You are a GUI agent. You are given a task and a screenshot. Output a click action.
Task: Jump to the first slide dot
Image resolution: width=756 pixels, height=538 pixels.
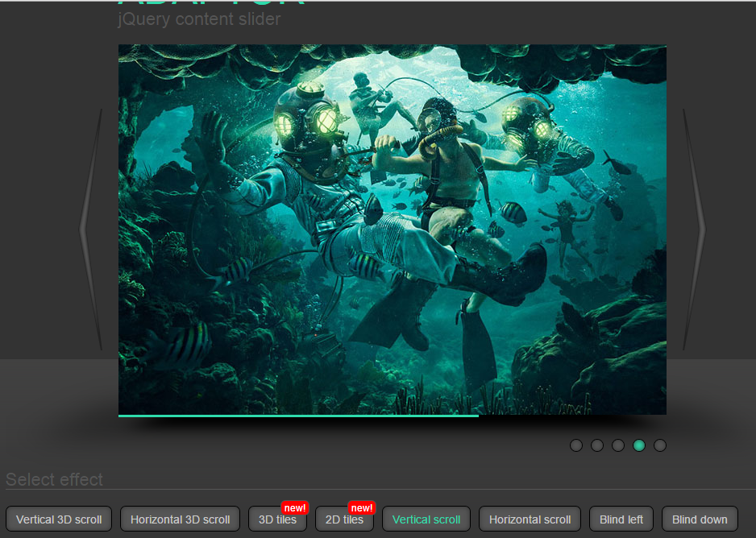coord(576,445)
